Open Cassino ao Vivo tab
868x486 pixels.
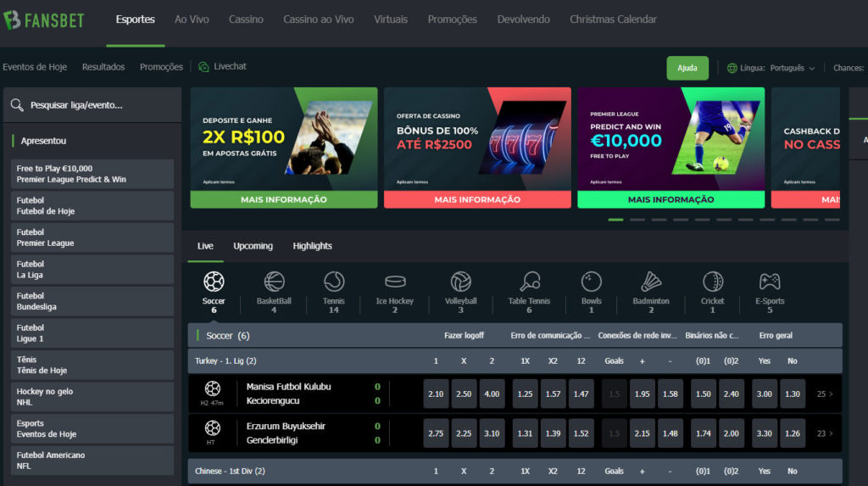pyautogui.click(x=319, y=20)
